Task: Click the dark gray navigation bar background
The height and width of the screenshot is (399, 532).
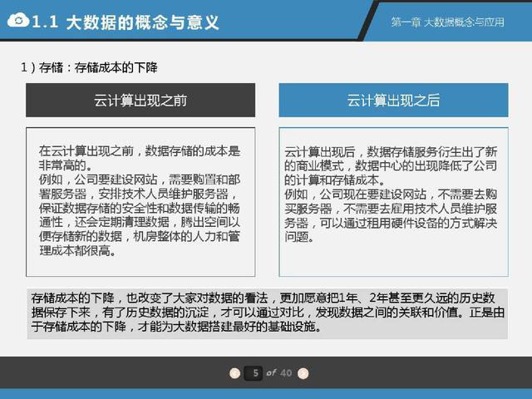Action: [125, 372]
